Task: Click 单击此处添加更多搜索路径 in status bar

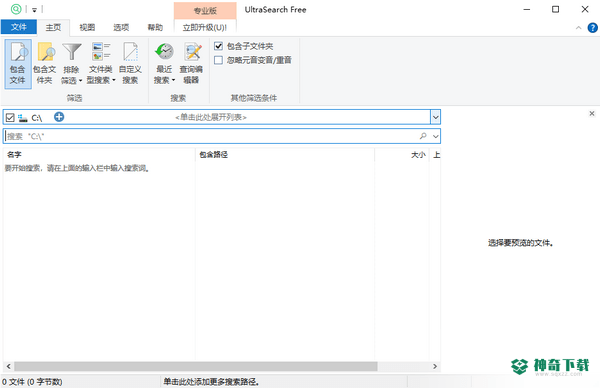Action: 212,381
